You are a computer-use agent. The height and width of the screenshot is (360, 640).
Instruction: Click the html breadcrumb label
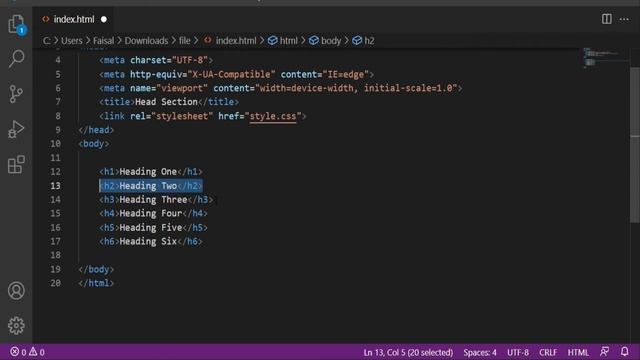click(x=289, y=40)
